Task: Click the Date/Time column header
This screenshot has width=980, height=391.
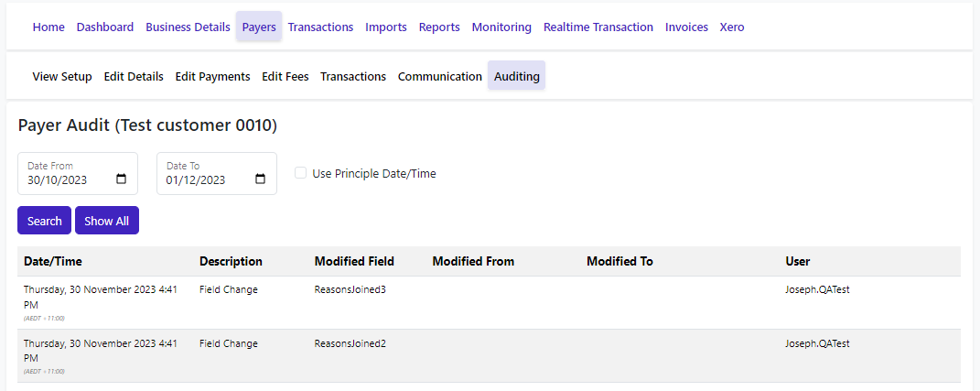Action: 53,262
